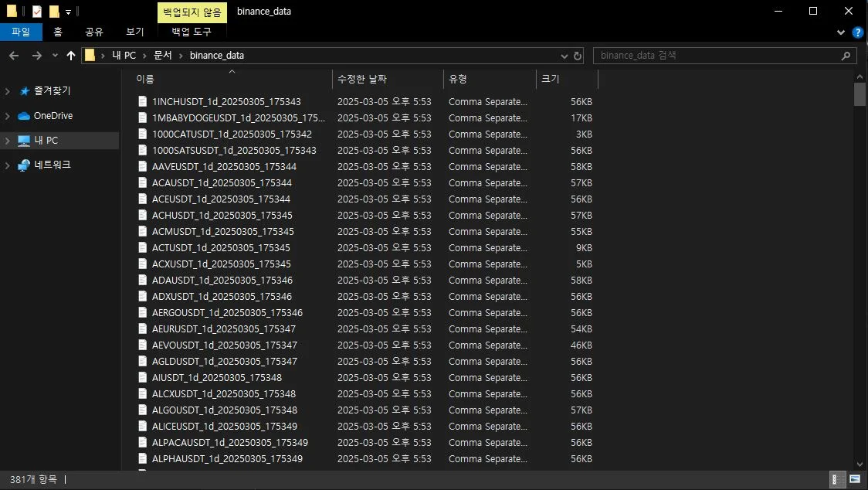The height and width of the screenshot is (490, 868).
Task: Select 내 PC in the sidebar
Action: click(46, 141)
